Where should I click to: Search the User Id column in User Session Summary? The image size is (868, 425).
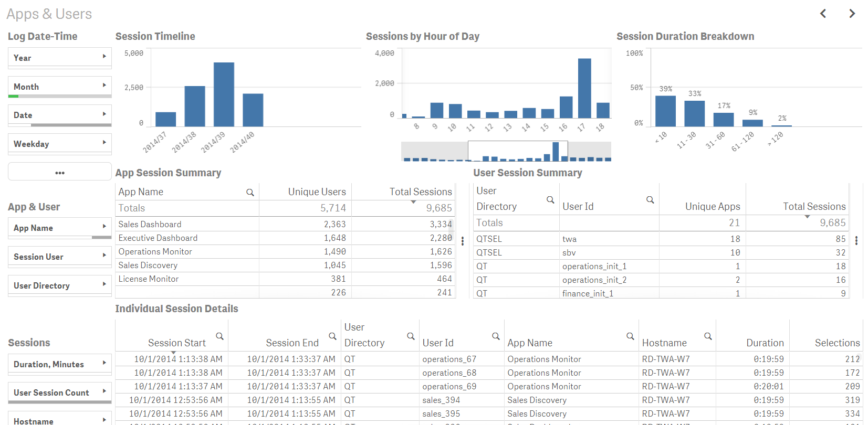650,200
